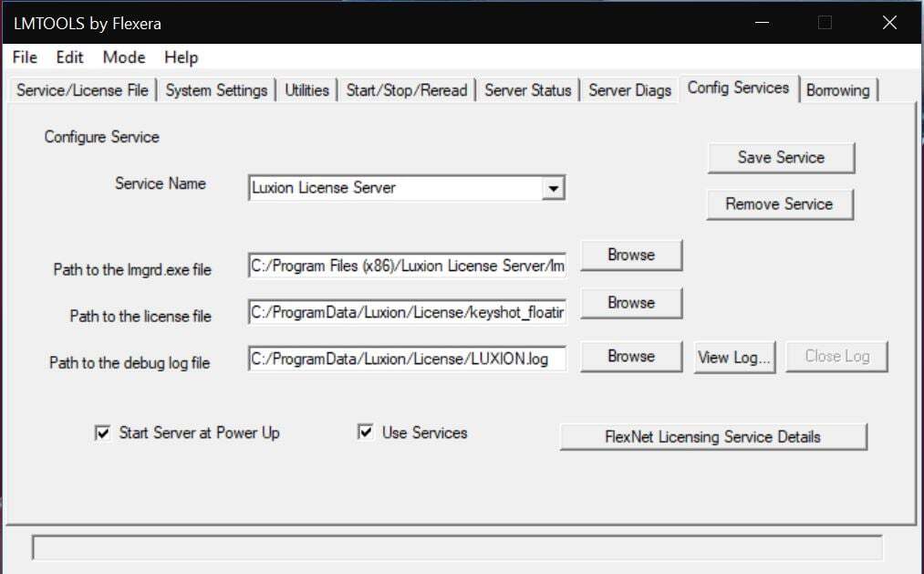
Task: Go to the Utilities tab
Action: pos(306,90)
